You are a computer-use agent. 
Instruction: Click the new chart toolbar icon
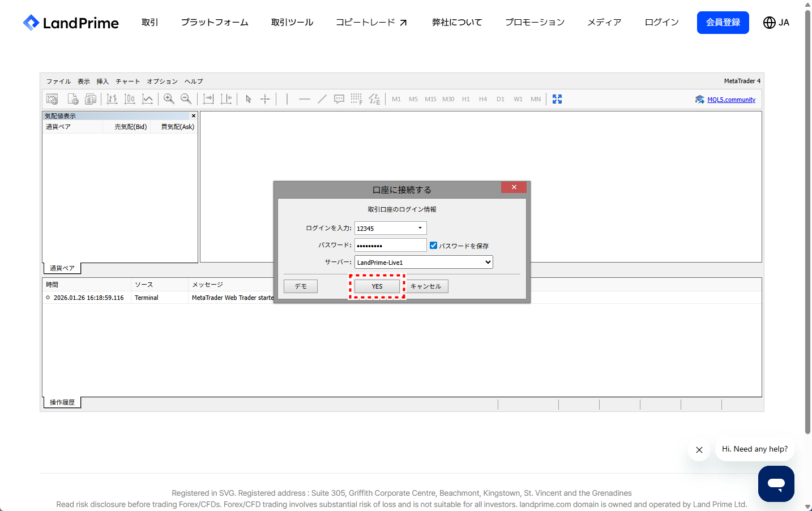tap(52, 99)
